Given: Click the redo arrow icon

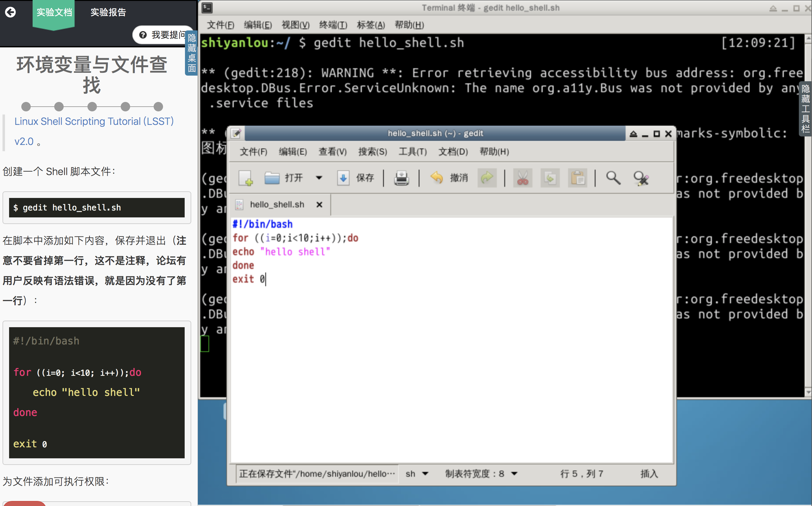Looking at the screenshot, I should click(x=487, y=178).
